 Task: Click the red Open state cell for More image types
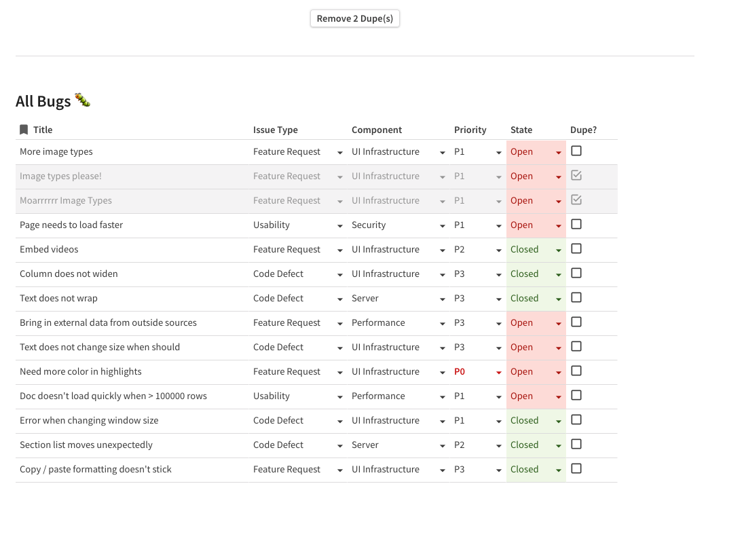pyautogui.click(x=522, y=152)
